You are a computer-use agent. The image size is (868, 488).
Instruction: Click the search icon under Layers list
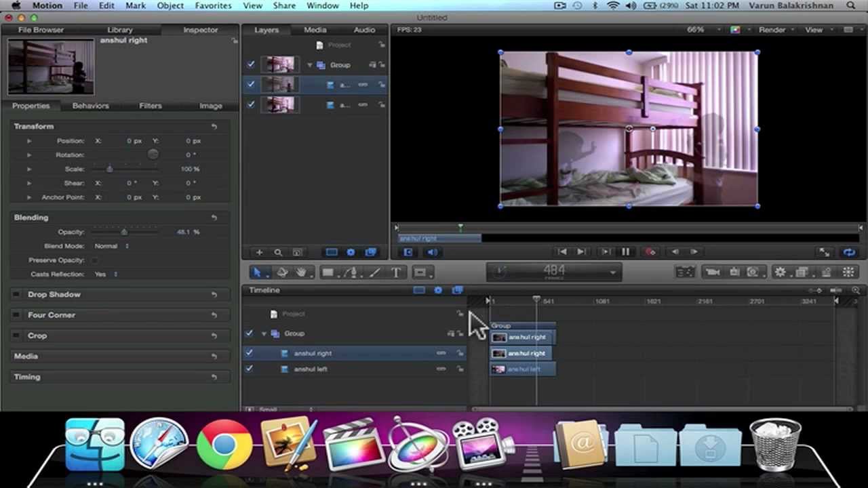coord(278,252)
